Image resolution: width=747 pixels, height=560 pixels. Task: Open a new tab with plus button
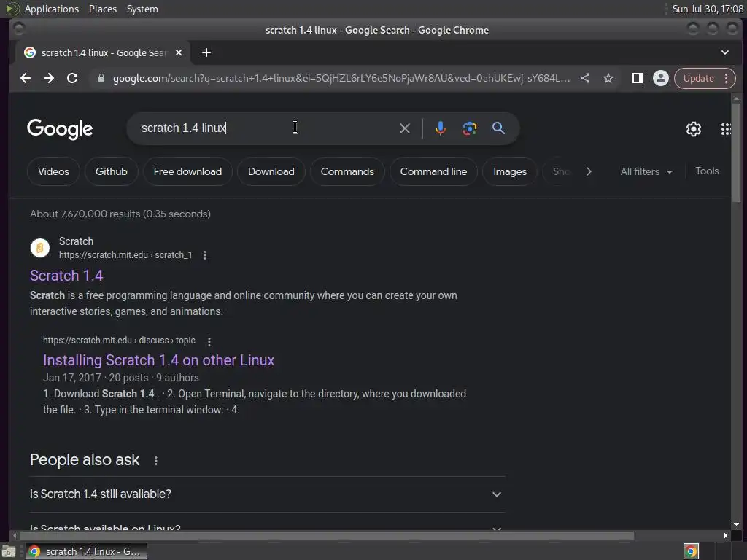pos(206,52)
